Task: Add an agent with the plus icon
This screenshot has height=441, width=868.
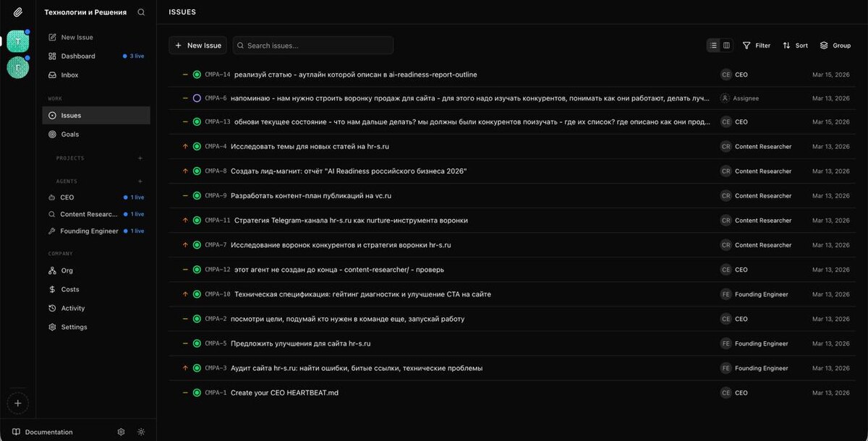Action: point(140,181)
